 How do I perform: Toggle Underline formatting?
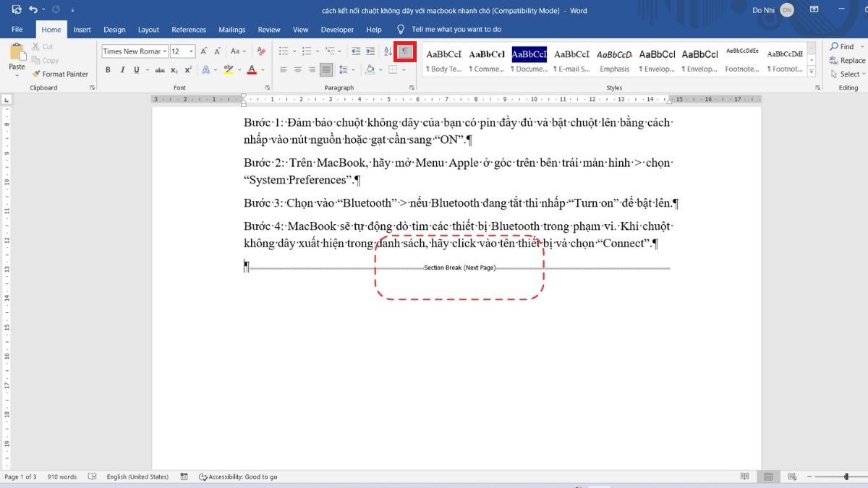[x=137, y=70]
